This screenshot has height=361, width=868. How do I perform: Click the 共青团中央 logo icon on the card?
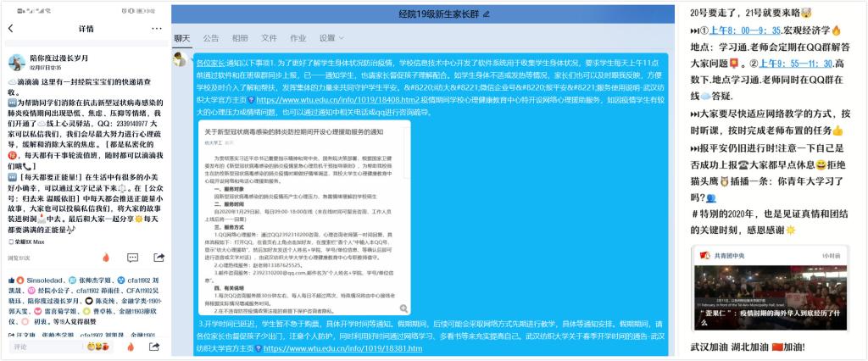pos(704,255)
